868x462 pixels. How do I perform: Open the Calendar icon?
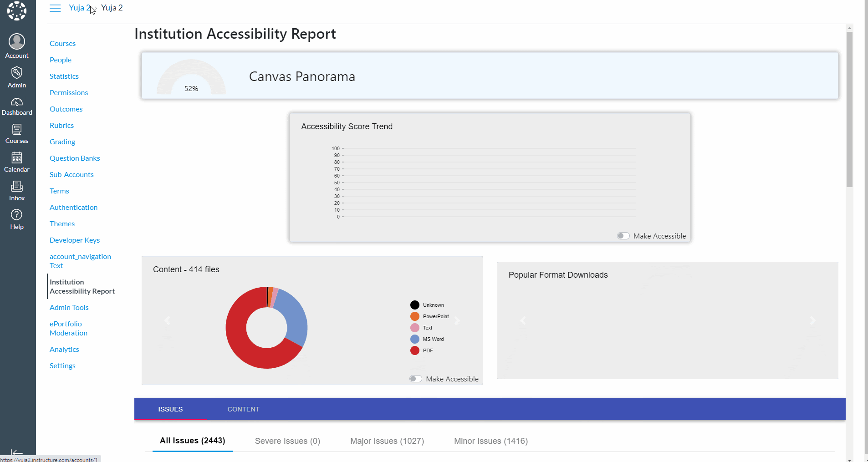pos(17,162)
